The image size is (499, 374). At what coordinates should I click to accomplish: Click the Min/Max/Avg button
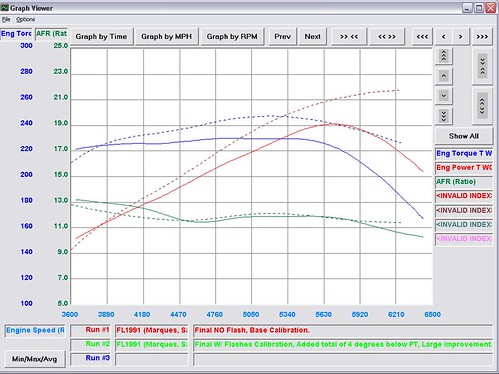point(35,359)
